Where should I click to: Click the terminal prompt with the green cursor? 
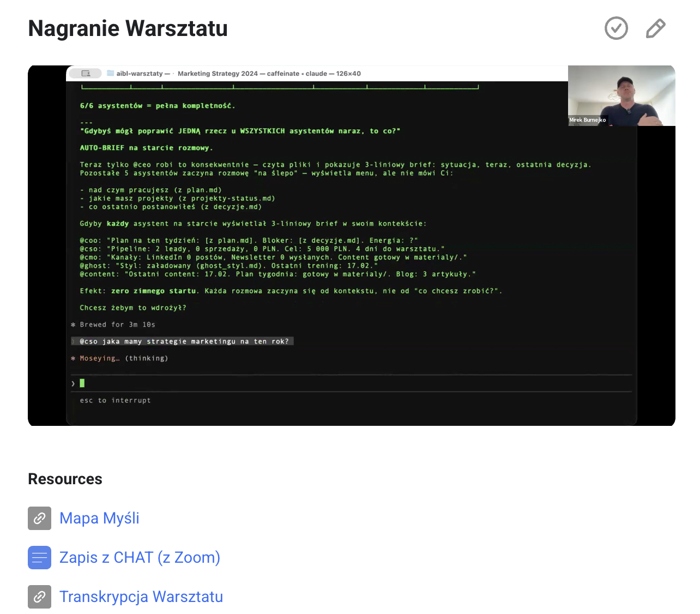(x=82, y=383)
